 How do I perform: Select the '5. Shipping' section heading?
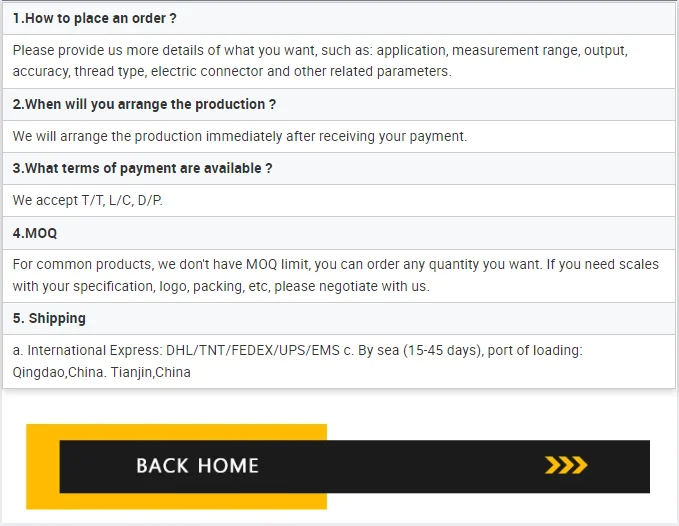coord(49,318)
